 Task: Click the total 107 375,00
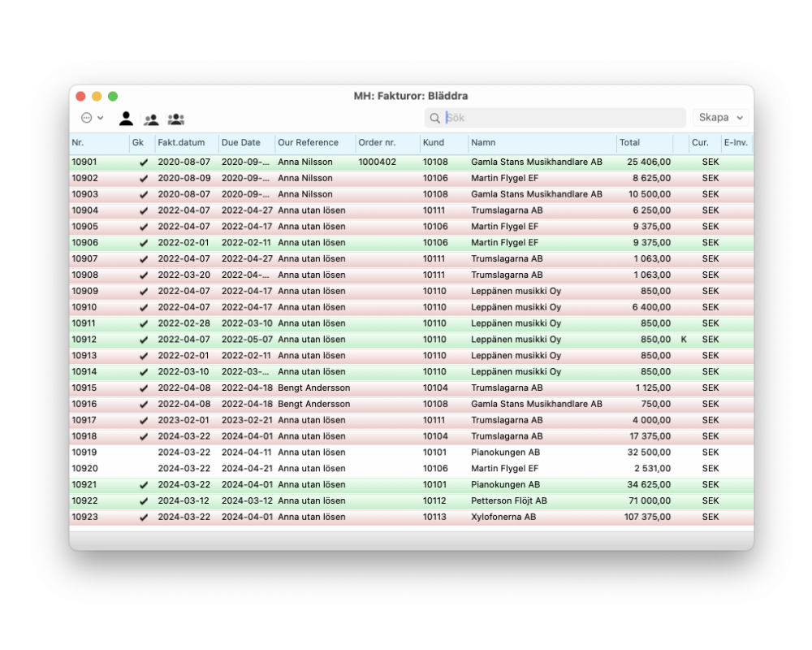(x=647, y=517)
